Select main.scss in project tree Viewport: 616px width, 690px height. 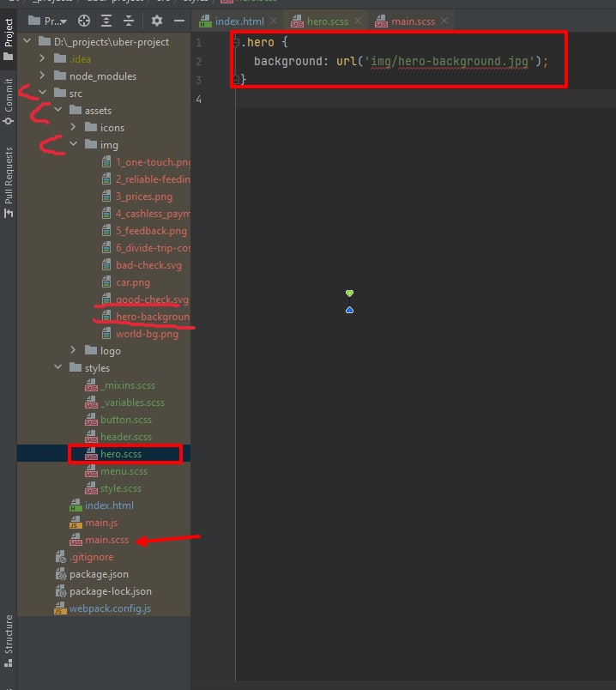pyautogui.click(x=100, y=540)
